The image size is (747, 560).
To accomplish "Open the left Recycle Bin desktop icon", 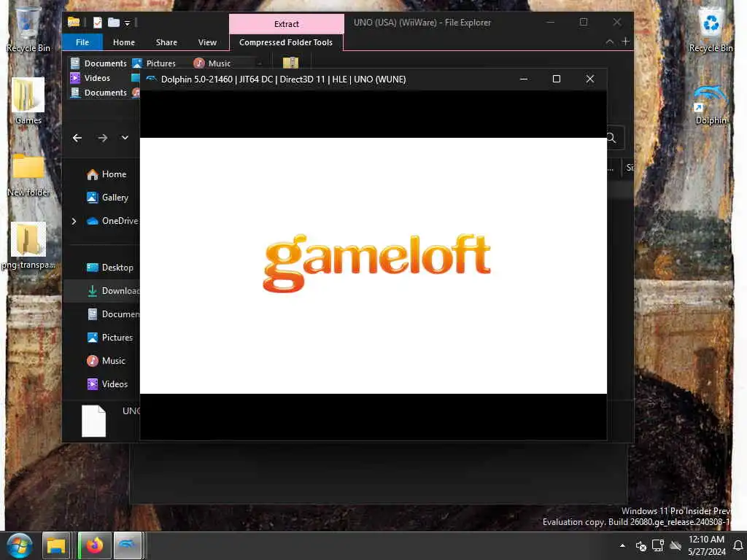I will click(28, 29).
